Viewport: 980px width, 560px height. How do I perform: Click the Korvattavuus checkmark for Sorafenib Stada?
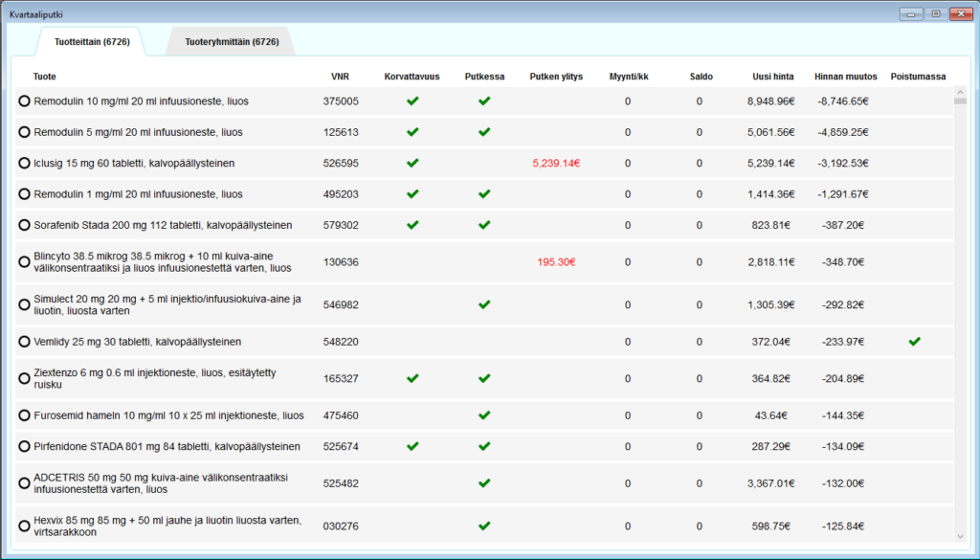[x=412, y=224]
